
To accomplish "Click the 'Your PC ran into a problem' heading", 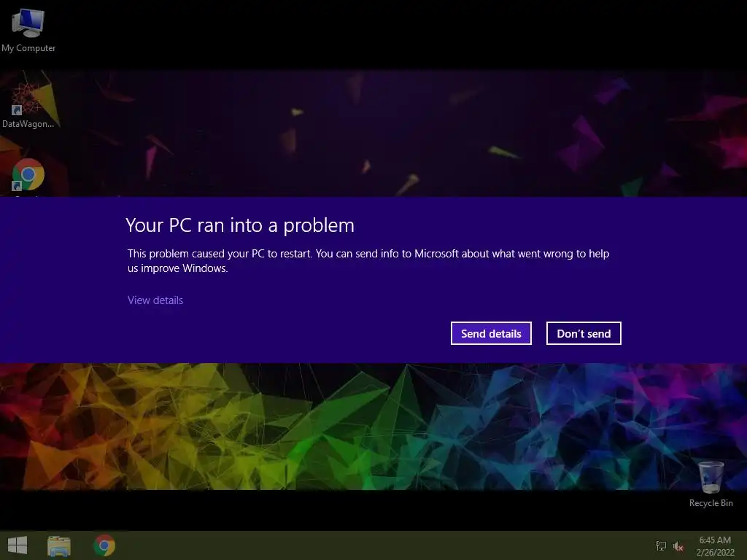I will (x=240, y=225).
